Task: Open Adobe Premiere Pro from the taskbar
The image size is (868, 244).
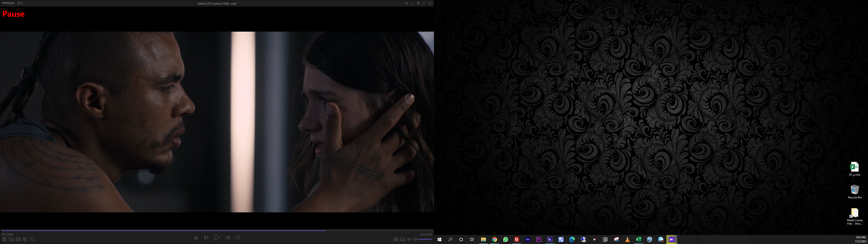Action: pos(539,240)
